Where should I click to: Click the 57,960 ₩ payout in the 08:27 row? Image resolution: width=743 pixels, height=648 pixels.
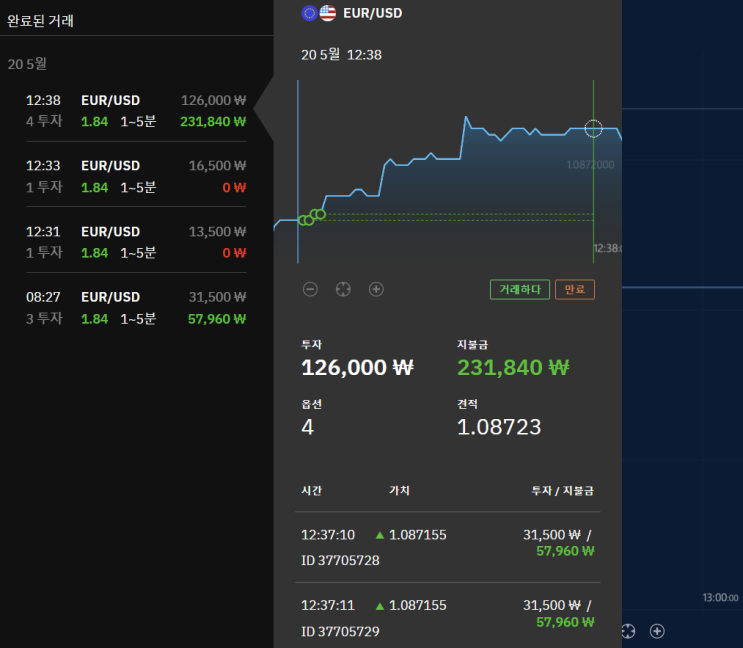click(217, 319)
